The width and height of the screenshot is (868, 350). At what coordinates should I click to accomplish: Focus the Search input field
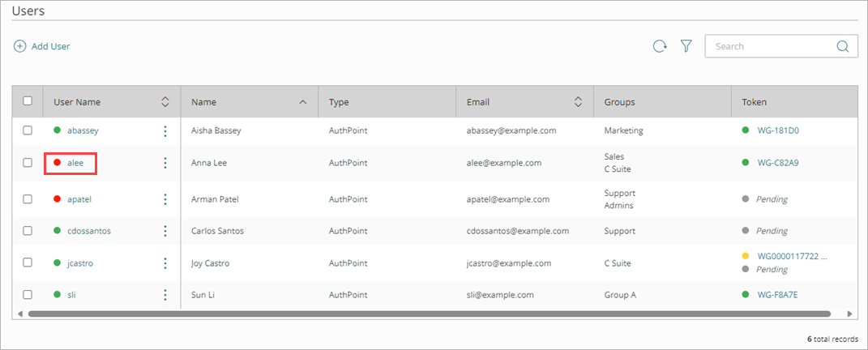[770, 47]
